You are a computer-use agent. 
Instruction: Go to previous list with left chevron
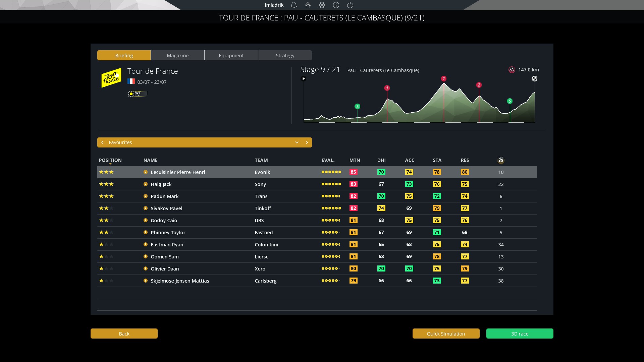click(102, 142)
